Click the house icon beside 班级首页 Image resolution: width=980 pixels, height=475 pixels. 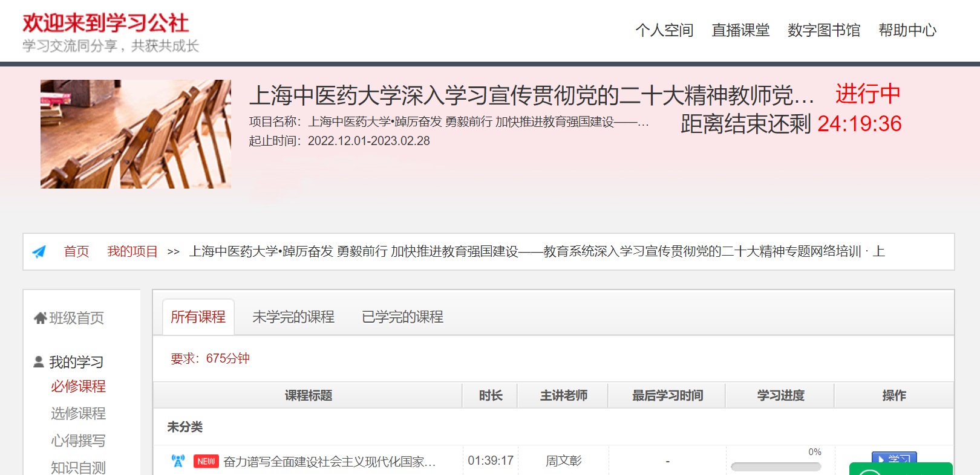[40, 318]
